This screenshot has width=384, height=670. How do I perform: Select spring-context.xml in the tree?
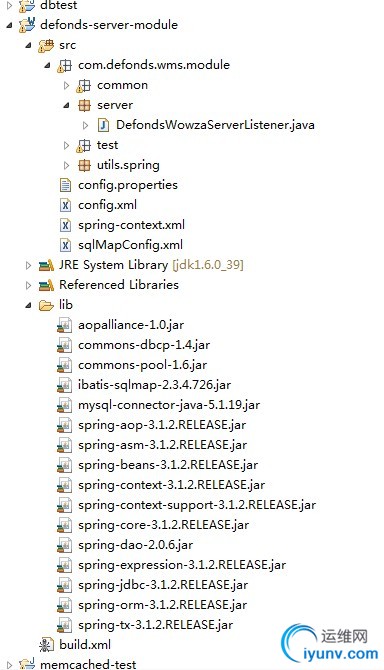coord(131,225)
